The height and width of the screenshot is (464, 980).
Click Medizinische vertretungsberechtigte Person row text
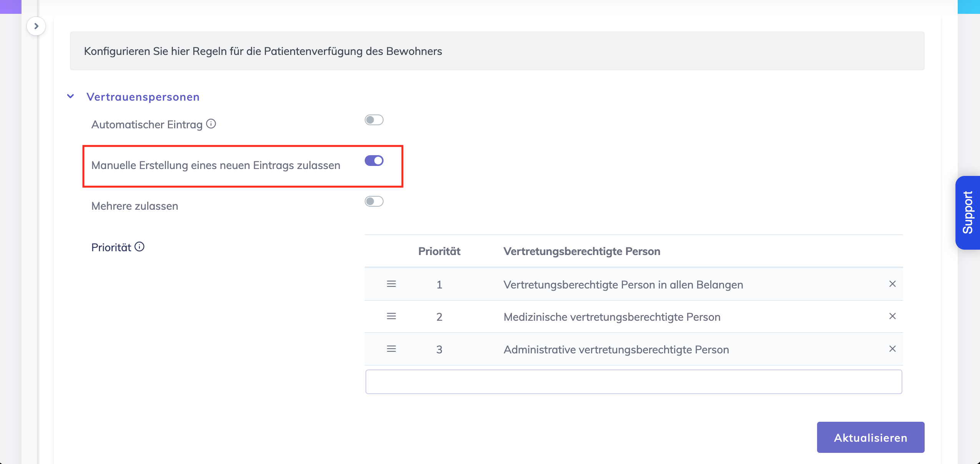point(612,317)
